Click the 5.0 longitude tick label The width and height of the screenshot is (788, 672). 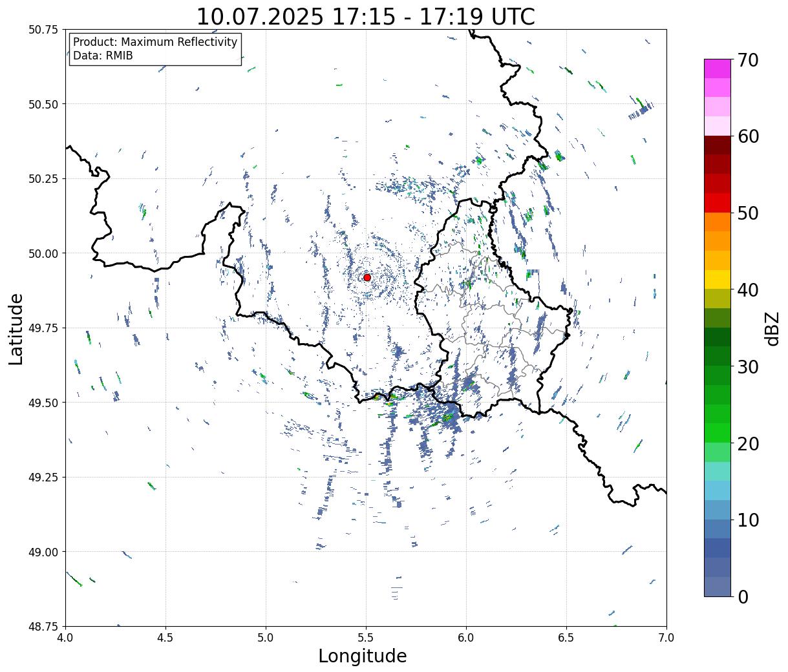coord(266,637)
